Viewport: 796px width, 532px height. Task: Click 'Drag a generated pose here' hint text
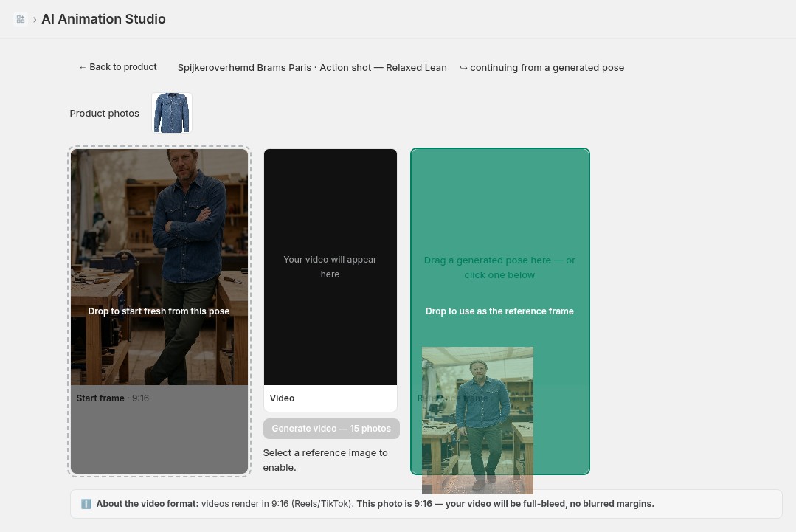499,268
